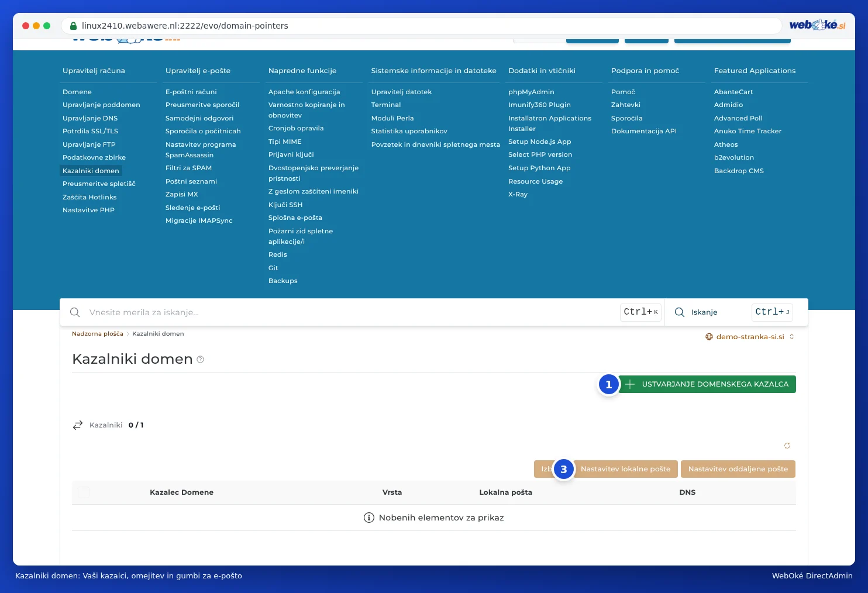Image resolution: width=868 pixels, height=593 pixels.
Task: Tick the select-all checkbox in the table header
Action: click(x=84, y=492)
